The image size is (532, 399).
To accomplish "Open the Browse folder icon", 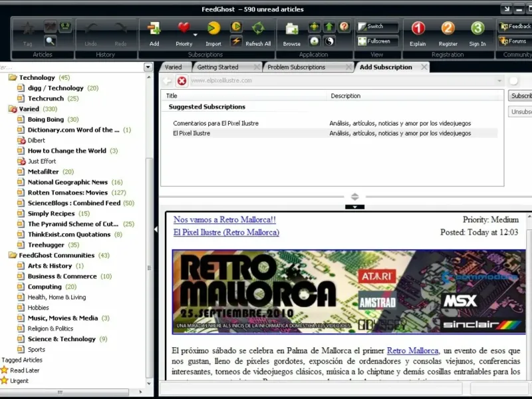I will tap(291, 29).
